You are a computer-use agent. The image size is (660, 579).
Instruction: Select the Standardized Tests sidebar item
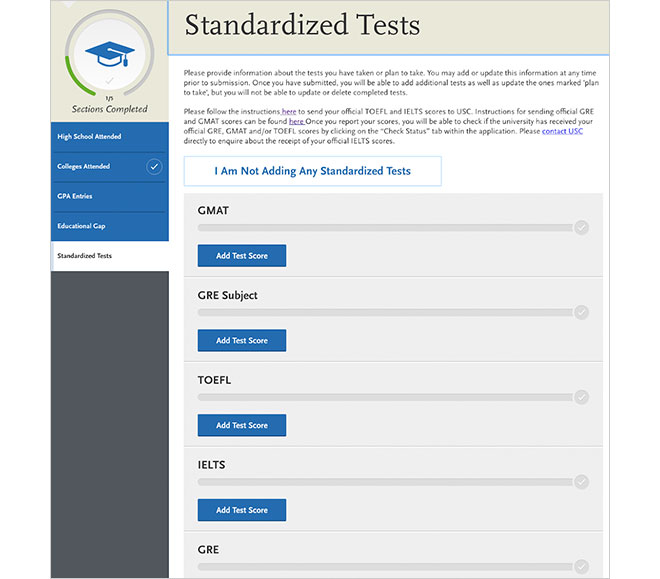click(x=85, y=256)
